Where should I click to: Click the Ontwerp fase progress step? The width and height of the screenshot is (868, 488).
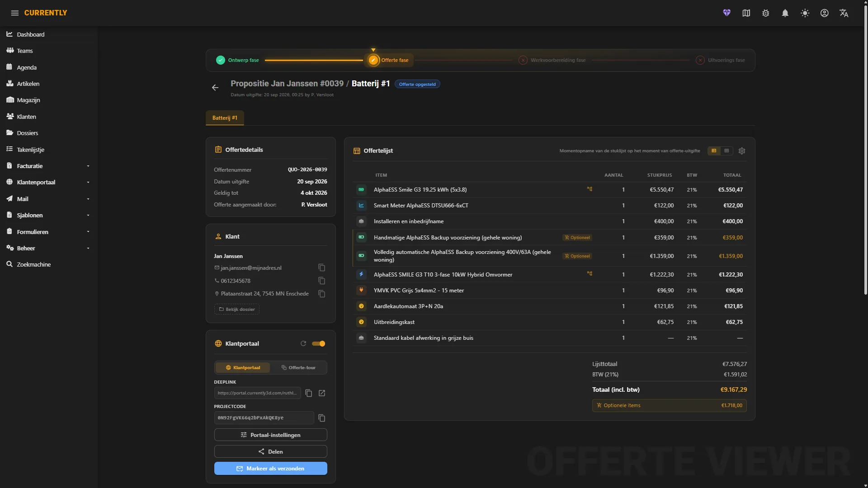coord(238,60)
